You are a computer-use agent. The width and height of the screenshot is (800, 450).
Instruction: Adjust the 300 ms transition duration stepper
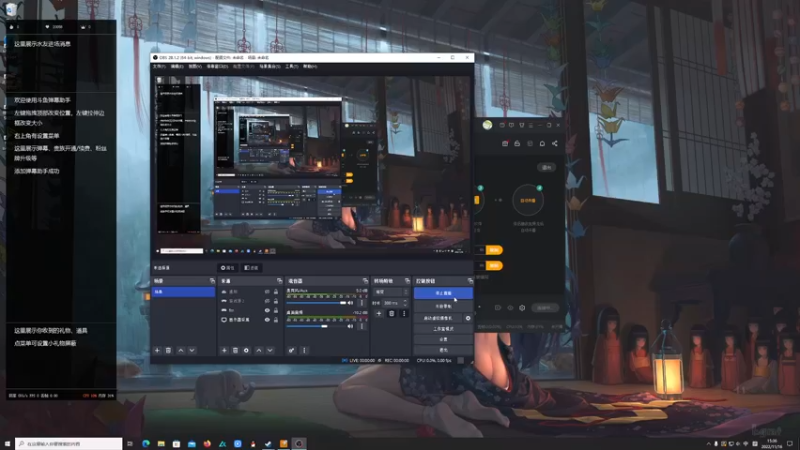[x=406, y=303]
